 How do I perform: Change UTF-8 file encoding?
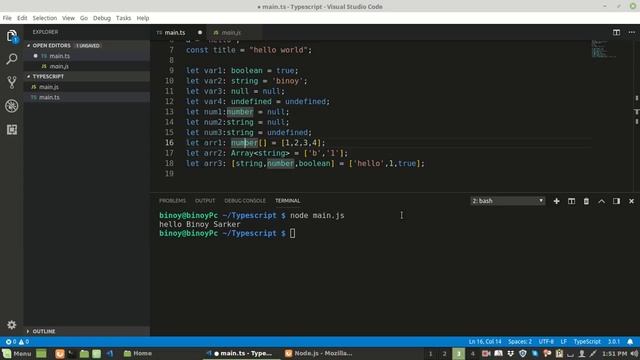546,342
